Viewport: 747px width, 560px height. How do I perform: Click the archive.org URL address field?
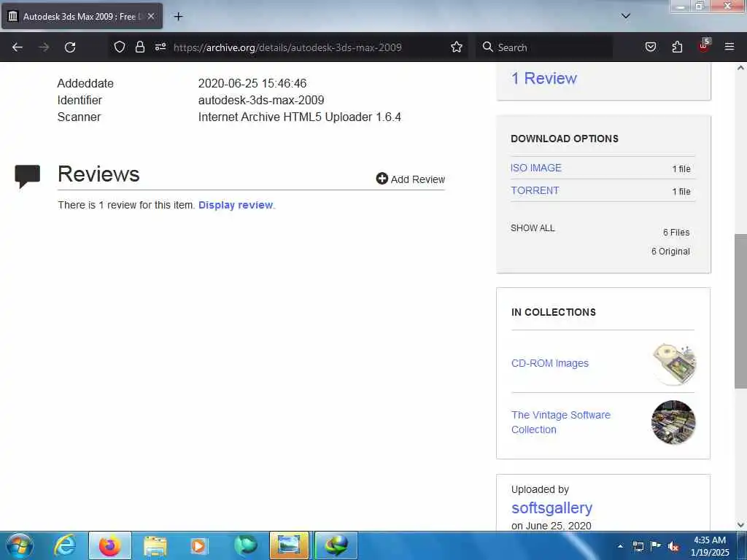[287, 47]
